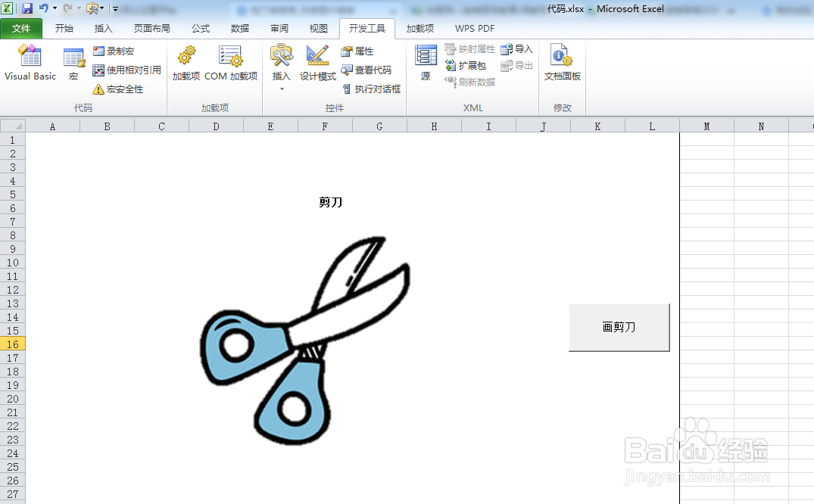Open Excel Add-Ins (加载项)
This screenshot has height=504, width=814.
(186, 64)
